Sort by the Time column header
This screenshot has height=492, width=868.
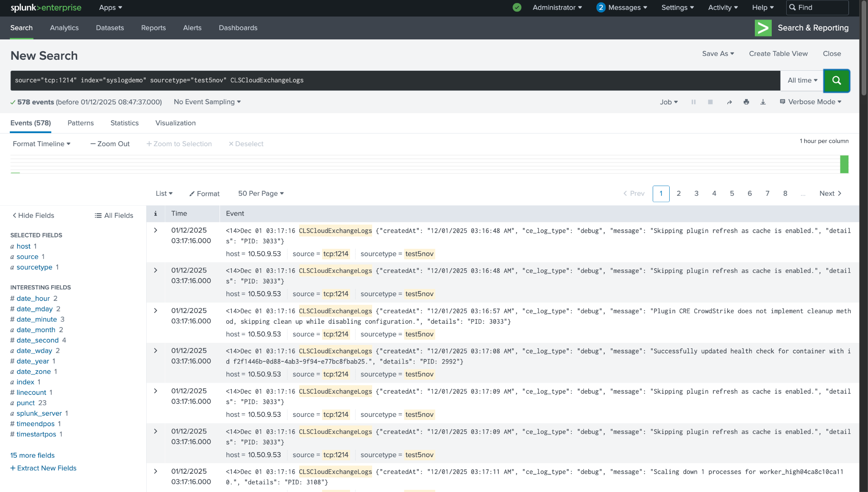click(179, 214)
